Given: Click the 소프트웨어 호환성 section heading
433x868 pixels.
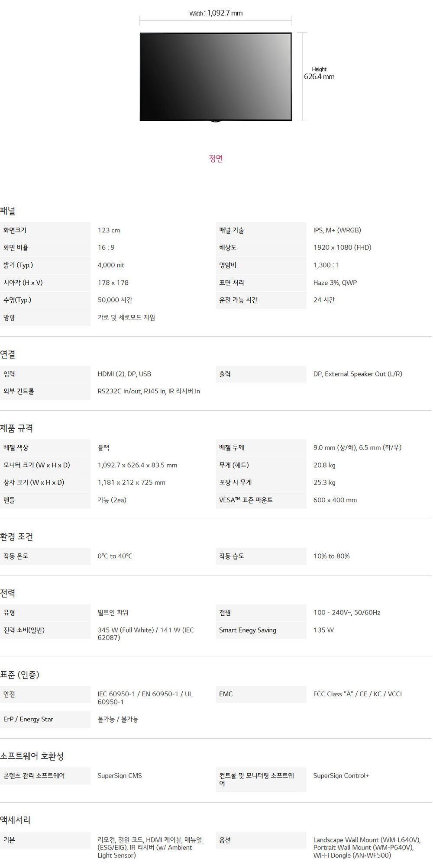Looking at the screenshot, I should [x=32, y=756].
